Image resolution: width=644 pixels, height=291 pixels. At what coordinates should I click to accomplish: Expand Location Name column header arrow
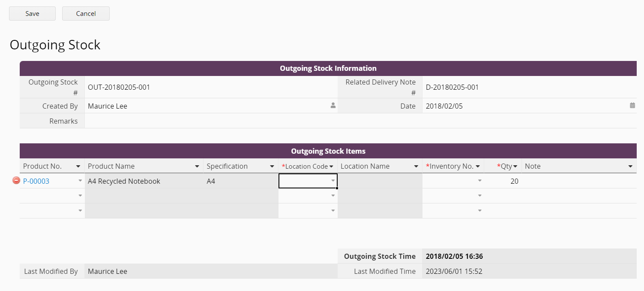[416, 167]
